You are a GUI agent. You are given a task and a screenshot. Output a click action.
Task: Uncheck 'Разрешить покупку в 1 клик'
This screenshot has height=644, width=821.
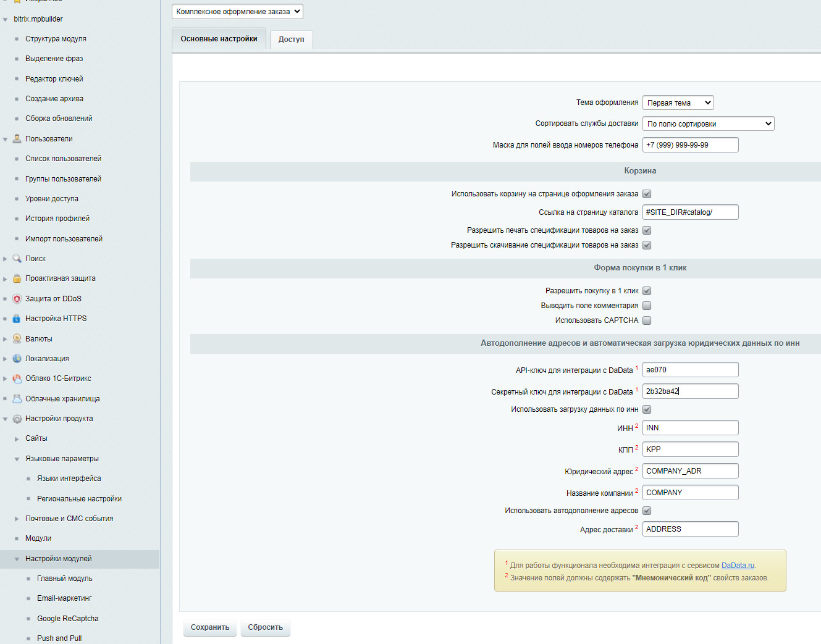(647, 291)
